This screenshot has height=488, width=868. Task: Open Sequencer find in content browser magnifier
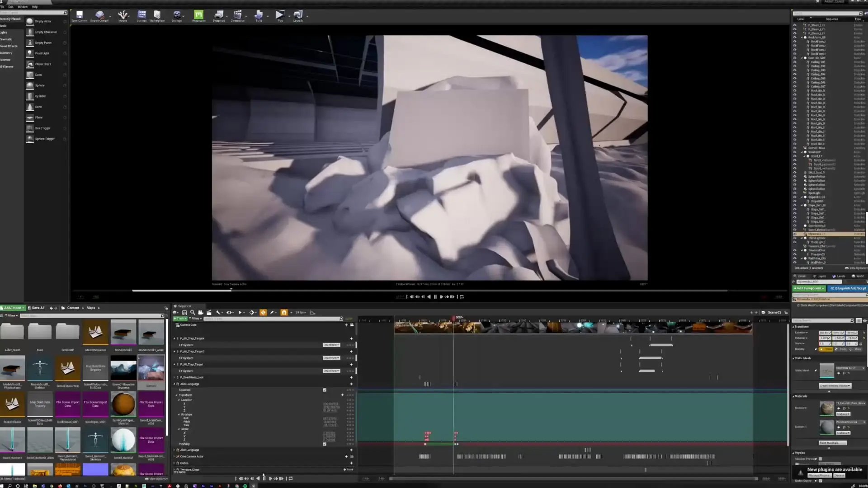[193, 313]
